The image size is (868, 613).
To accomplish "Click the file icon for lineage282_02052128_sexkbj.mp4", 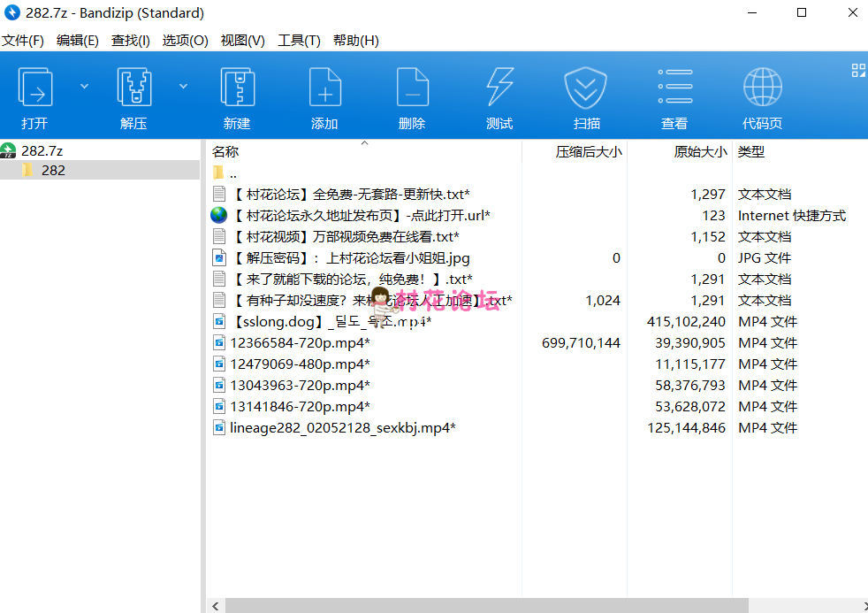I will (219, 427).
